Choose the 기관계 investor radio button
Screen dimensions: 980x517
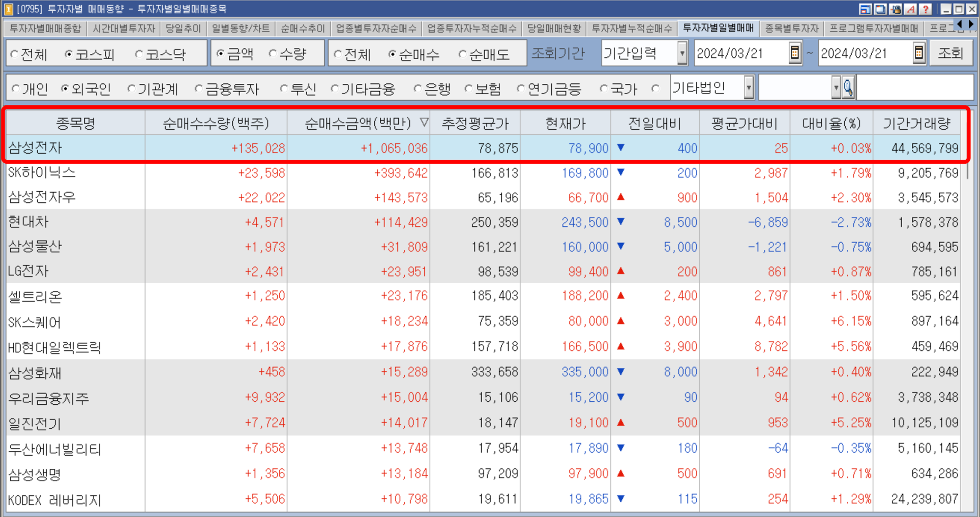pos(131,89)
